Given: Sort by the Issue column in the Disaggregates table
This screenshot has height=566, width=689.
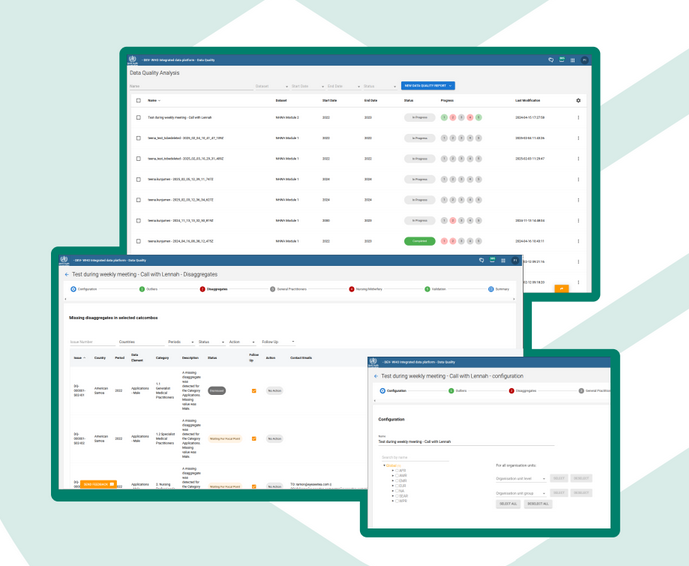Looking at the screenshot, I should coord(80,358).
